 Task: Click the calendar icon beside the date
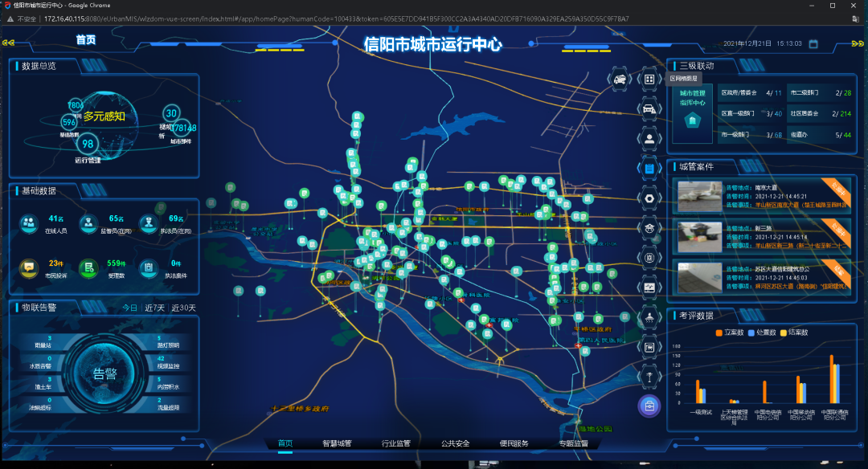pos(813,43)
